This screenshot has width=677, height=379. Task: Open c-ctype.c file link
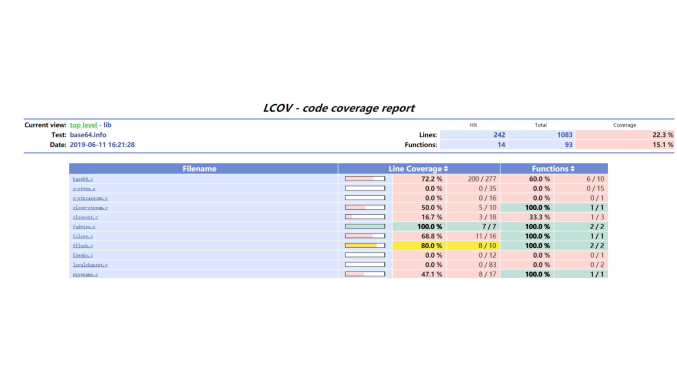point(84,189)
